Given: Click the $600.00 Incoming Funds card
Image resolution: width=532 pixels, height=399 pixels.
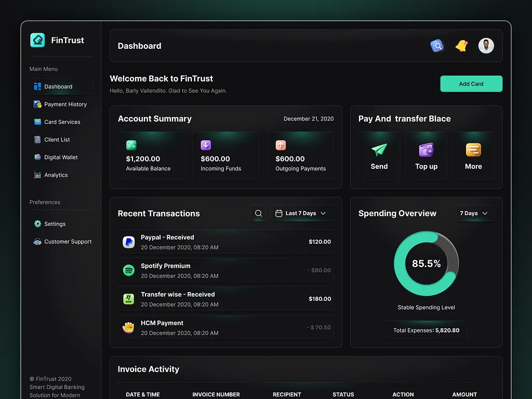Looking at the screenshot, I should click(x=225, y=156).
